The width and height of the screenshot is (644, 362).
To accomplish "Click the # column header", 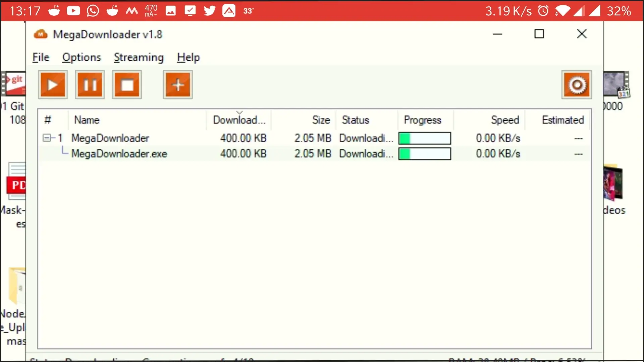I will (x=53, y=120).
